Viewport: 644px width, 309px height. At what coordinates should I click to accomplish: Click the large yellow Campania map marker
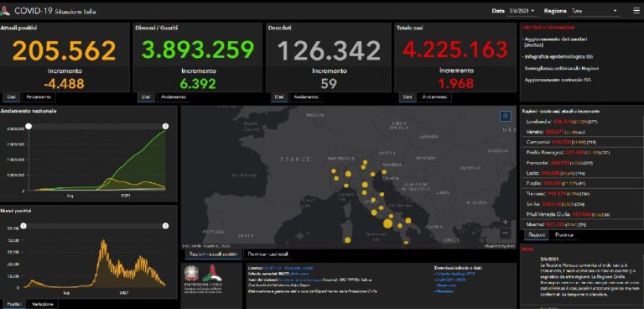pos(387,224)
